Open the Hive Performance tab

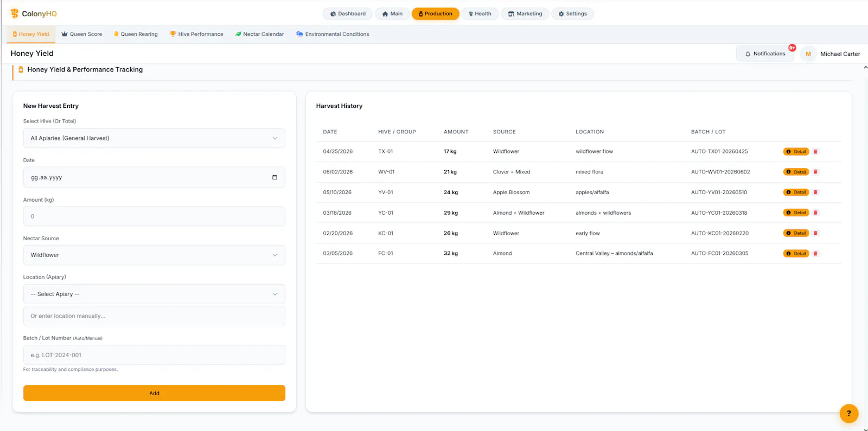[x=196, y=34]
